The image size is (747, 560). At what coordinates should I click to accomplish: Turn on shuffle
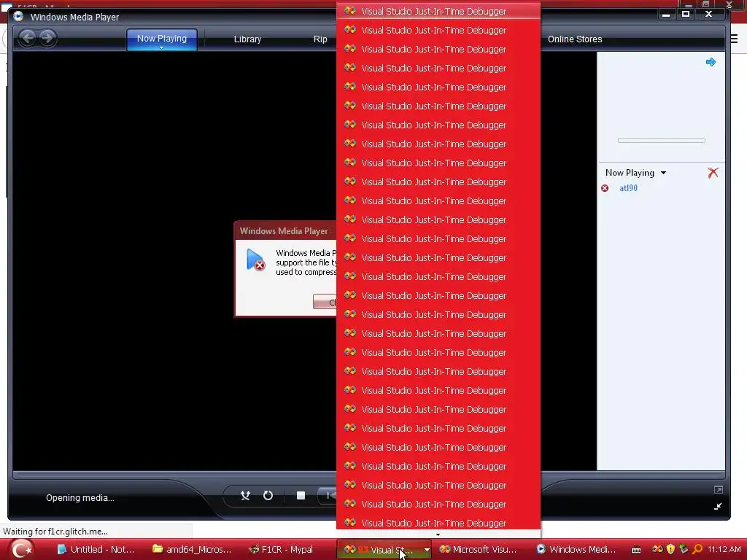point(245,496)
